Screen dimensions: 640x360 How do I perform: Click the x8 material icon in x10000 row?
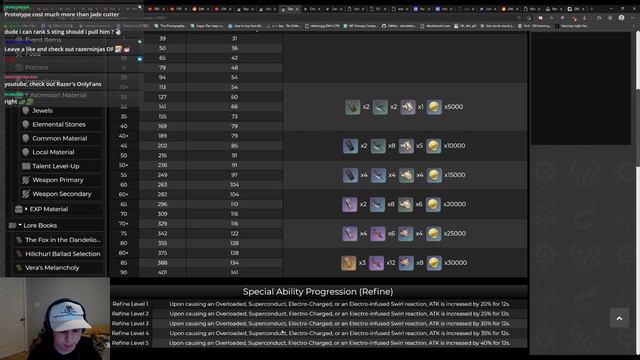pyautogui.click(x=378, y=146)
